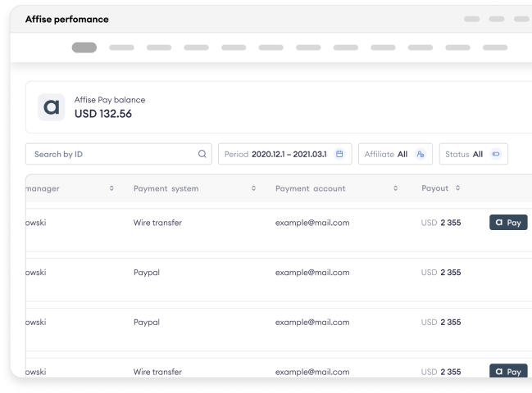The height and width of the screenshot is (393, 532).
Task: Click the Affiliate users icon
Action: [421, 154]
